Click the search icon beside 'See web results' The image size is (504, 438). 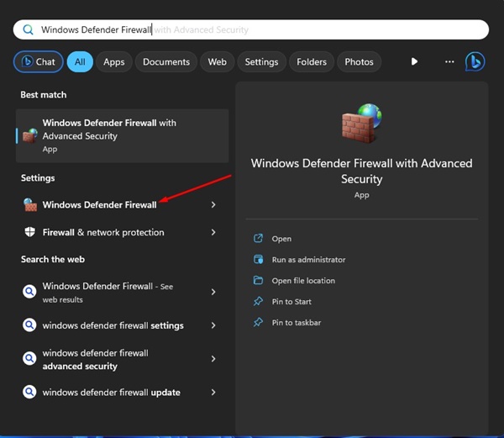[29, 292]
